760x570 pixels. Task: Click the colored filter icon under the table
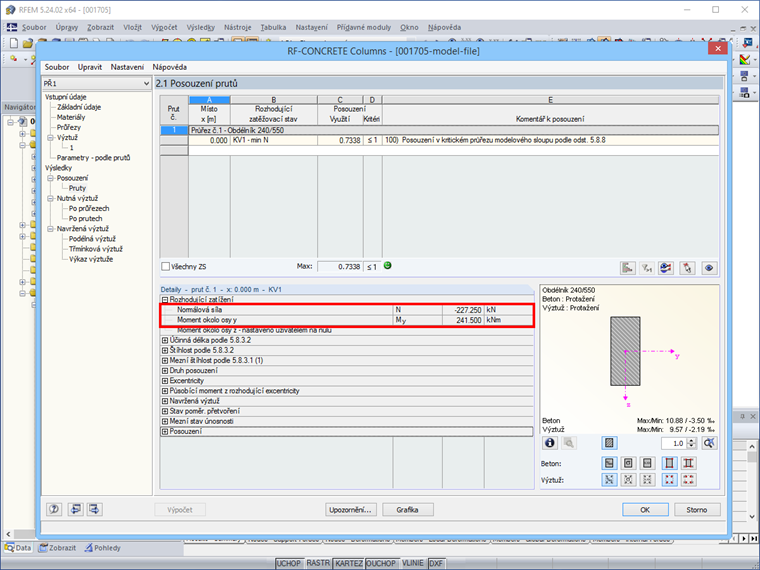click(666, 268)
